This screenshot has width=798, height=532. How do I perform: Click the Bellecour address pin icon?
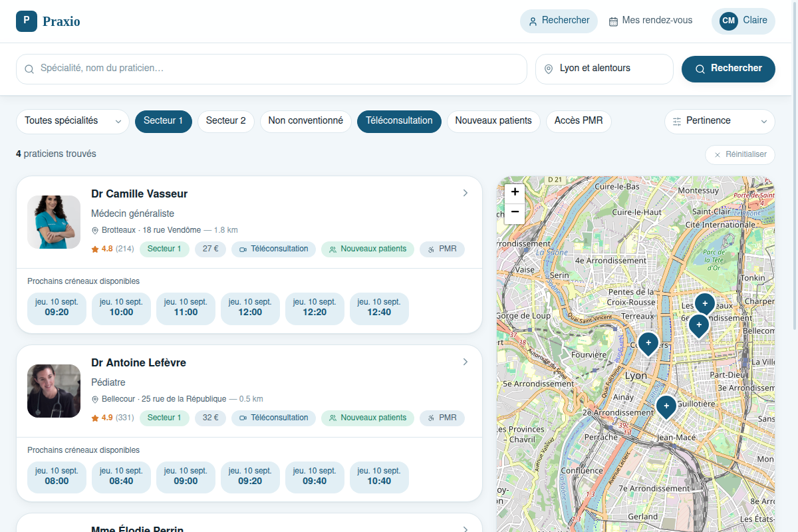pyautogui.click(x=94, y=399)
